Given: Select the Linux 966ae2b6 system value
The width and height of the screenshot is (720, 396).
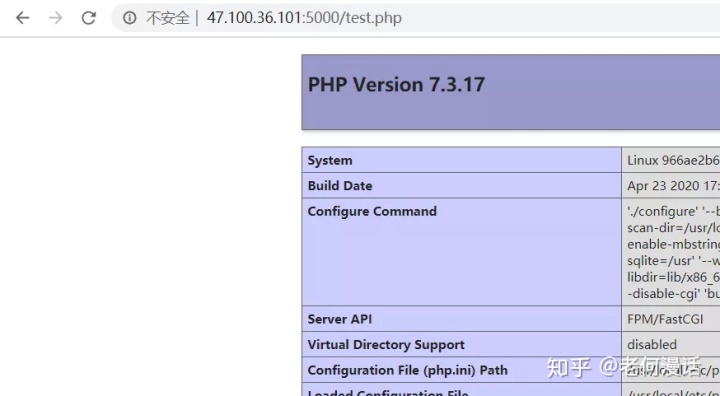Looking at the screenshot, I should click(x=673, y=160).
